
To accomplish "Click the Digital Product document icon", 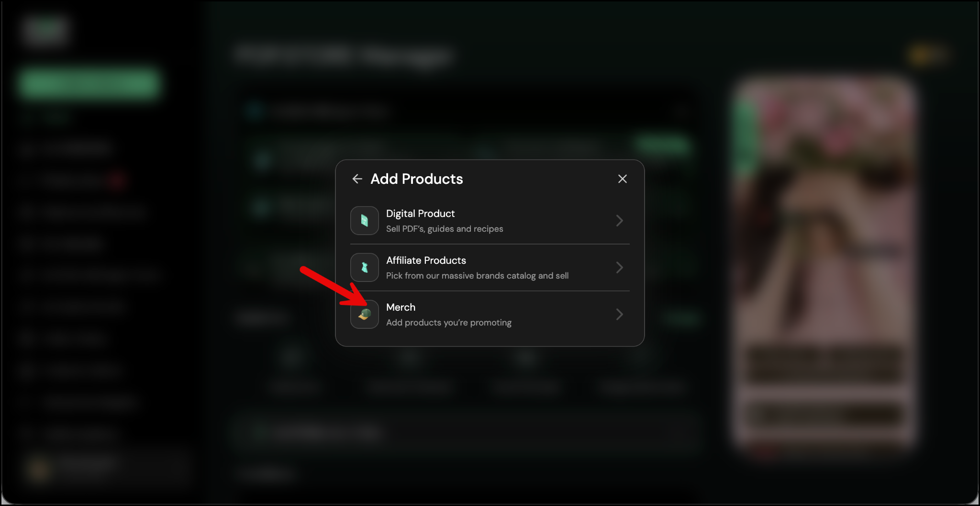I will (x=365, y=221).
